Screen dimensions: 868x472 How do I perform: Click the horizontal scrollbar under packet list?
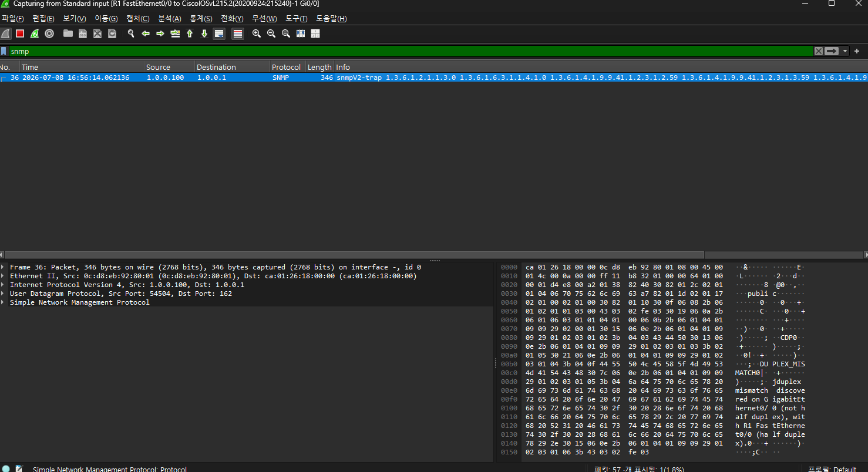point(434,255)
